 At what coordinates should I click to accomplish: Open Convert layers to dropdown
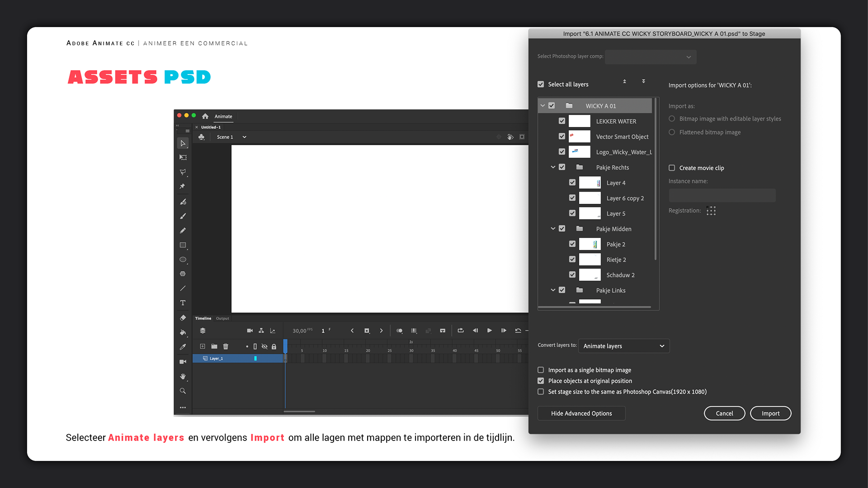click(x=623, y=346)
